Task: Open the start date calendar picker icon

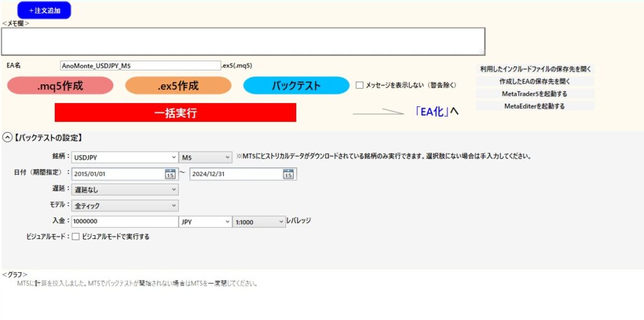Action: (x=170, y=174)
